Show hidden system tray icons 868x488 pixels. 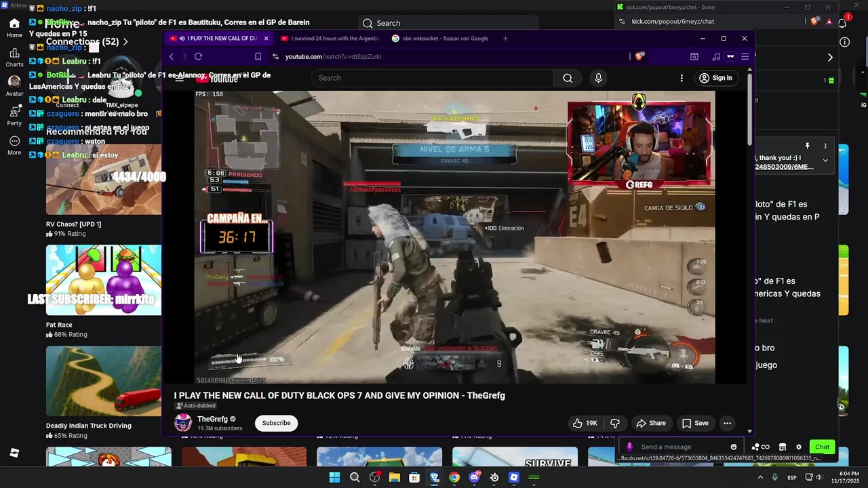759,477
